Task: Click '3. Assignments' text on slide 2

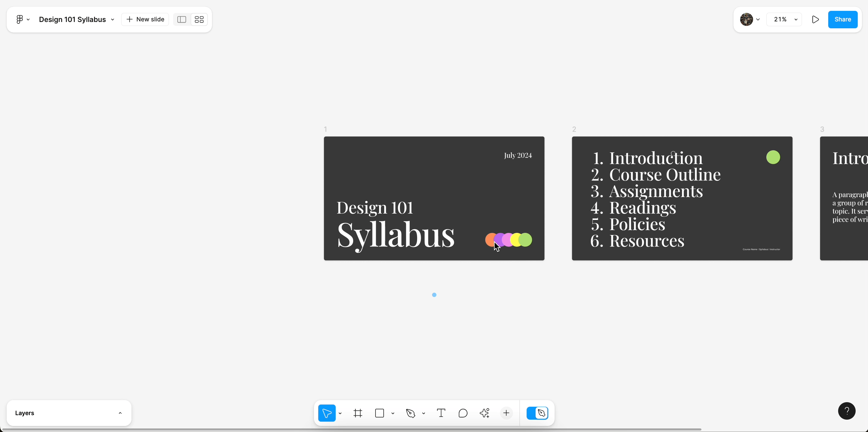Action: click(x=647, y=191)
